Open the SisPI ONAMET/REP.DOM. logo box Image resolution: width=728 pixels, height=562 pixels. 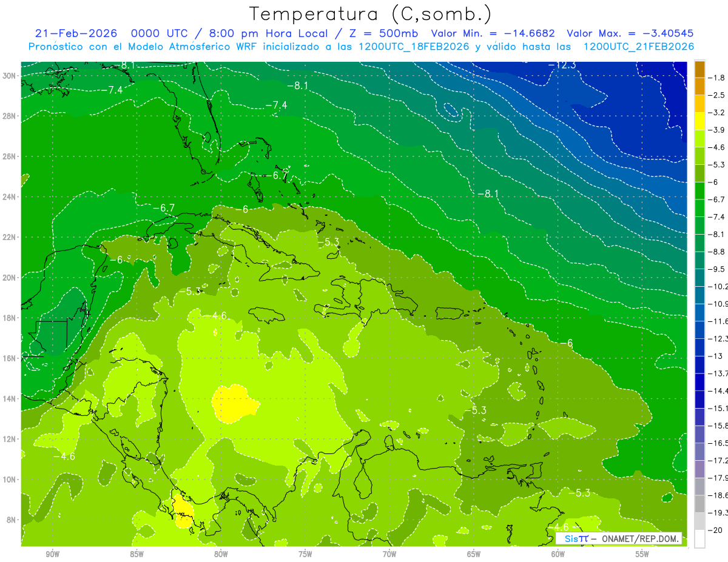point(619,538)
